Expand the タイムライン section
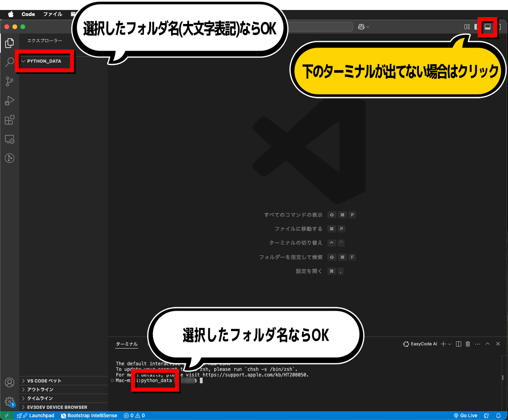Viewport: 508px width, 420px height. coord(64,398)
